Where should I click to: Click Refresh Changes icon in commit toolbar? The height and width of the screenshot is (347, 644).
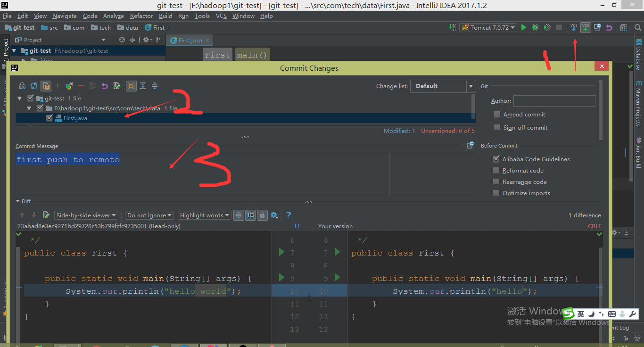[x=34, y=86]
